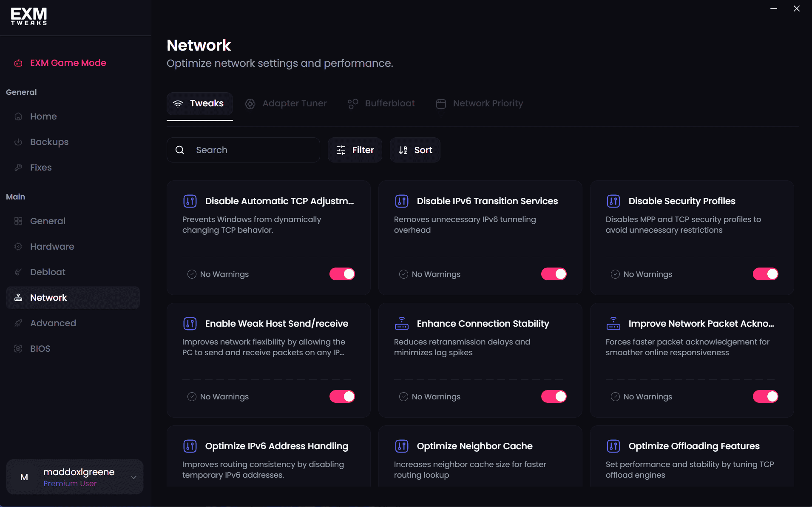Open the Sort options
The width and height of the screenshot is (812, 507).
coord(415,150)
